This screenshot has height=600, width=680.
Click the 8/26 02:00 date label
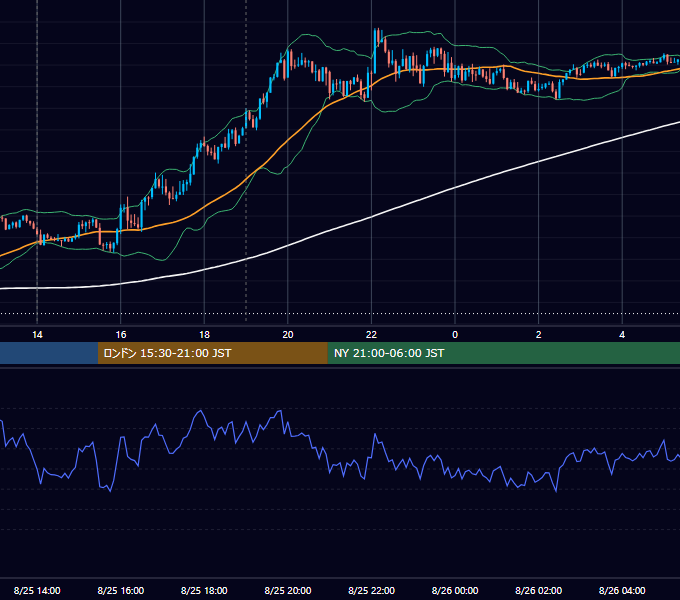538,590
